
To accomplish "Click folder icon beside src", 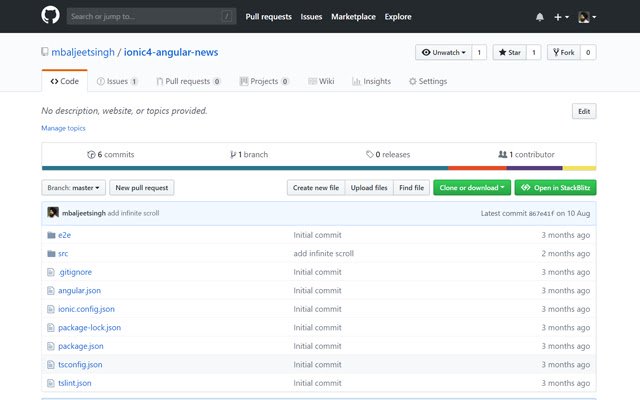I will [x=51, y=253].
